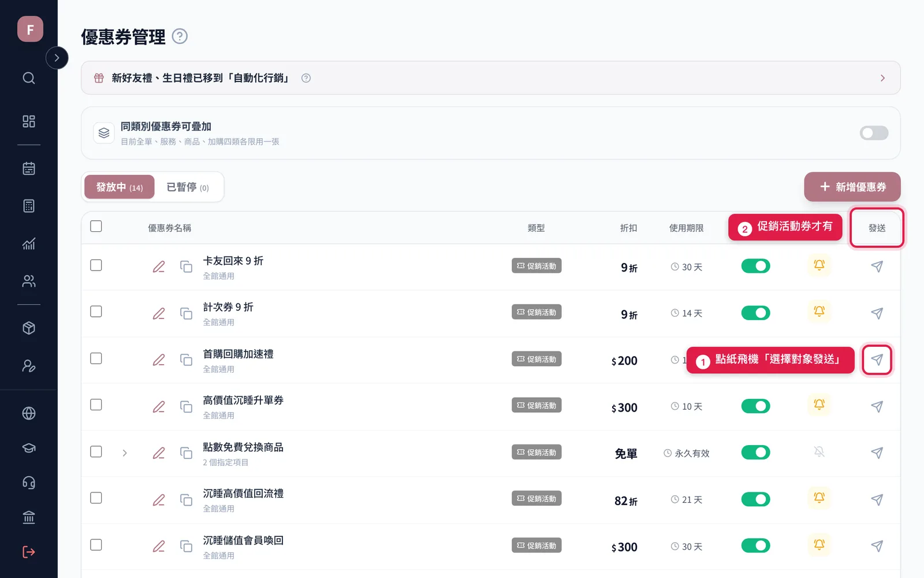The image size is (924, 578).
Task: Open the user settings icon in sidebar
Action: click(x=29, y=366)
